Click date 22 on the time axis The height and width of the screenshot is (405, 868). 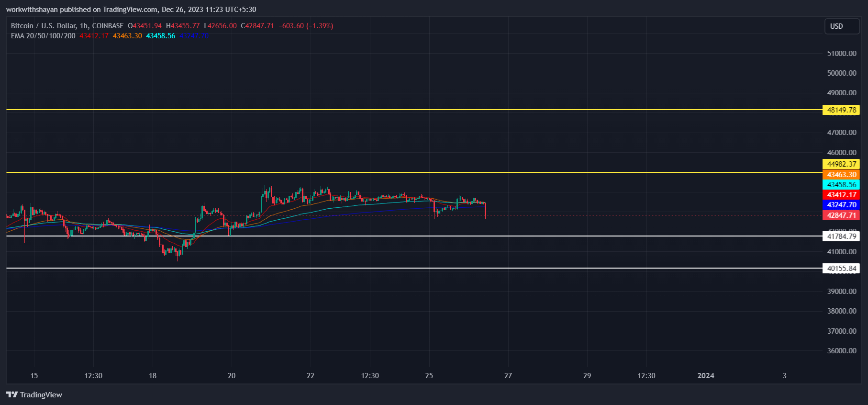click(311, 376)
